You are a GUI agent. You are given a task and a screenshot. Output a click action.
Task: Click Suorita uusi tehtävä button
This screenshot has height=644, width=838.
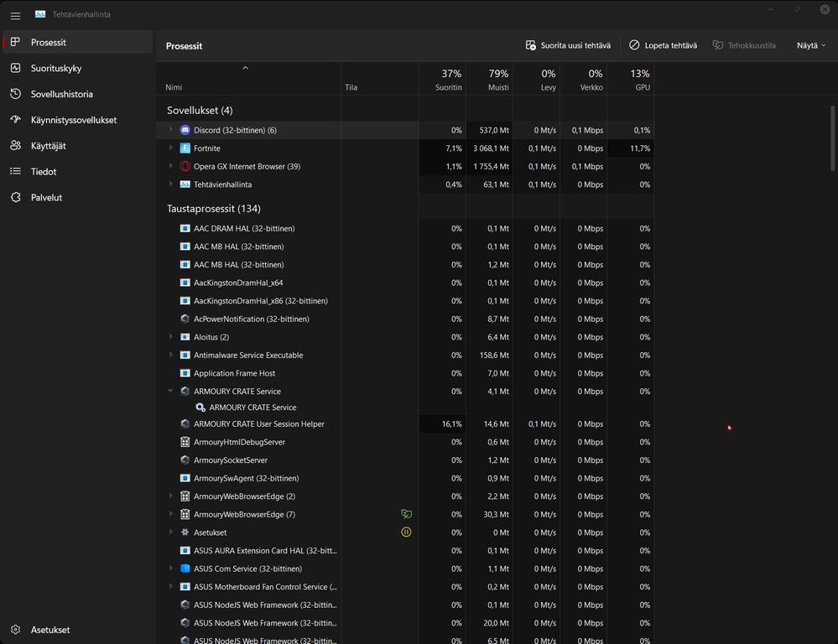568,45
